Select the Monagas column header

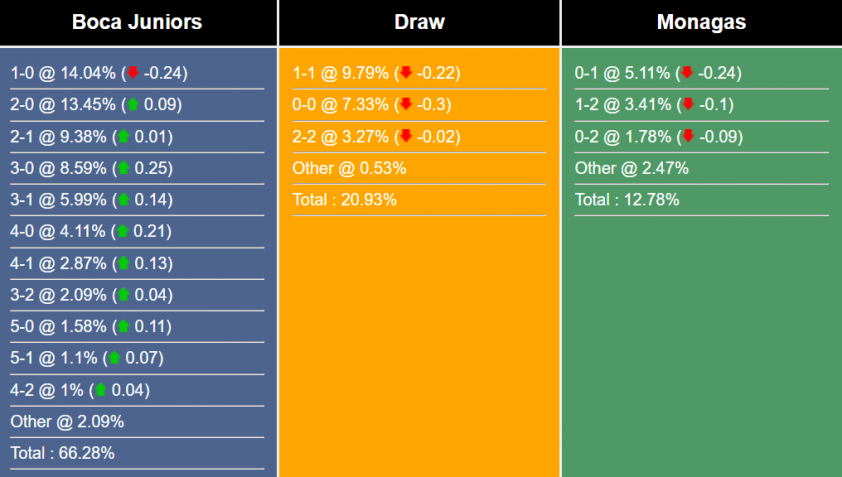(x=701, y=22)
